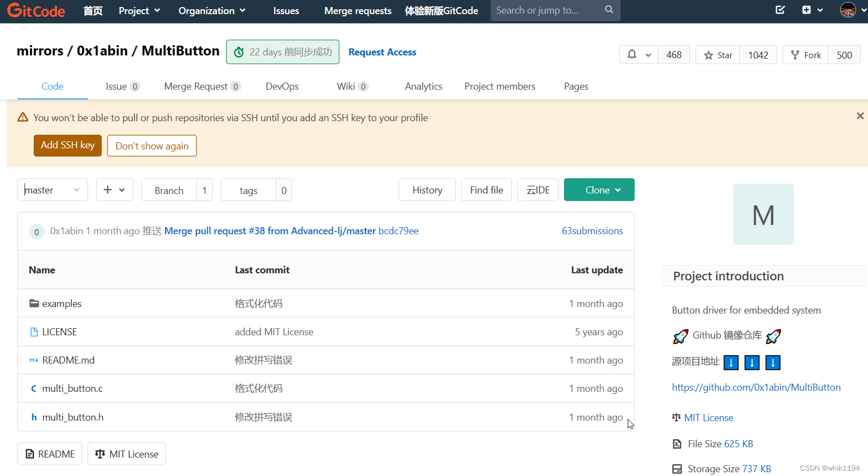868x476 pixels.
Task: Go to 首页 home link
Action: [93, 10]
